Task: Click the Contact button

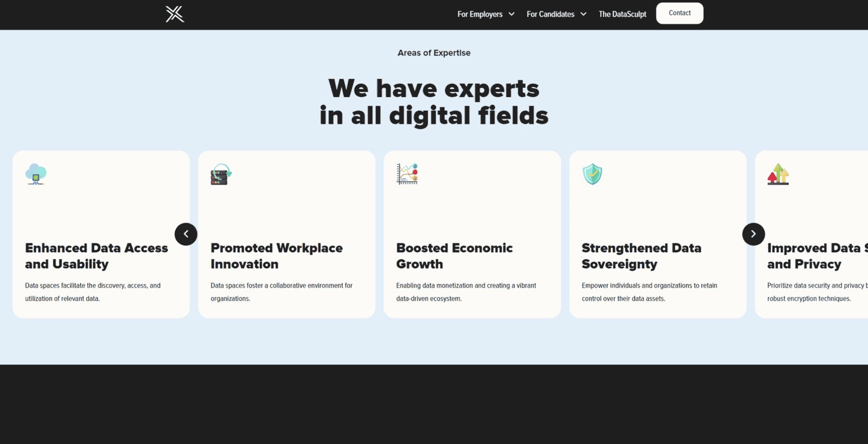Action: tap(679, 13)
